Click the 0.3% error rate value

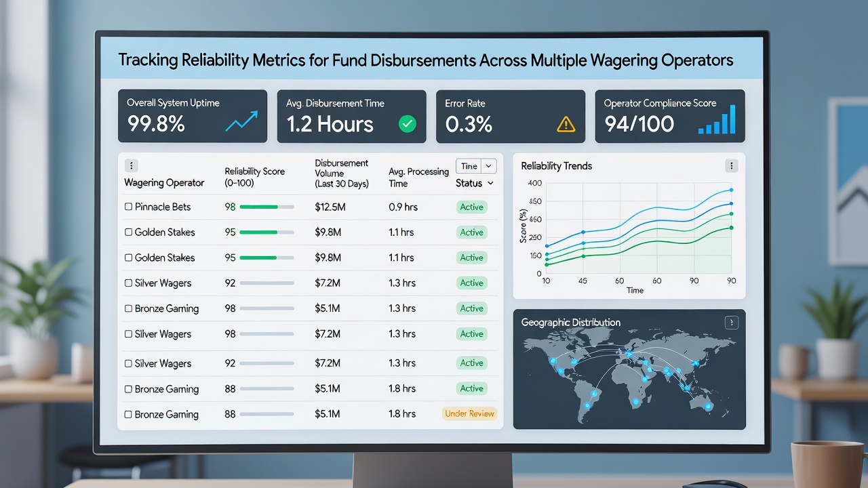pyautogui.click(x=469, y=124)
